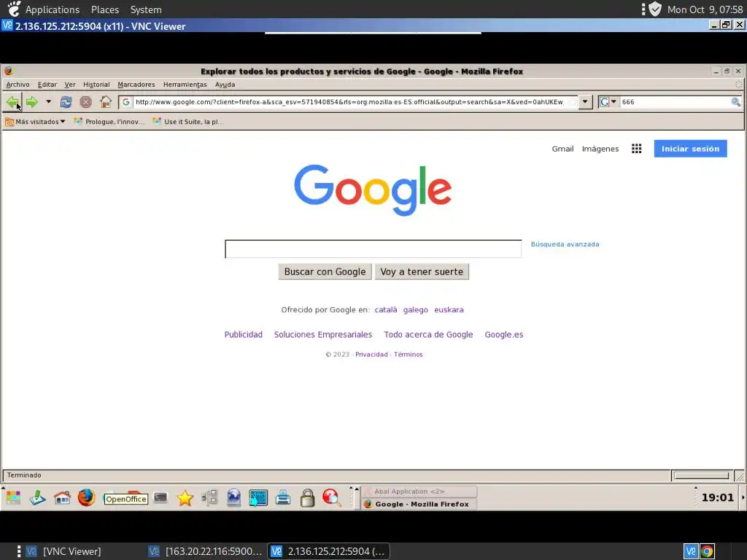The height and width of the screenshot is (560, 747).
Task: Open the Todo acerca de Google link
Action: [428, 334]
